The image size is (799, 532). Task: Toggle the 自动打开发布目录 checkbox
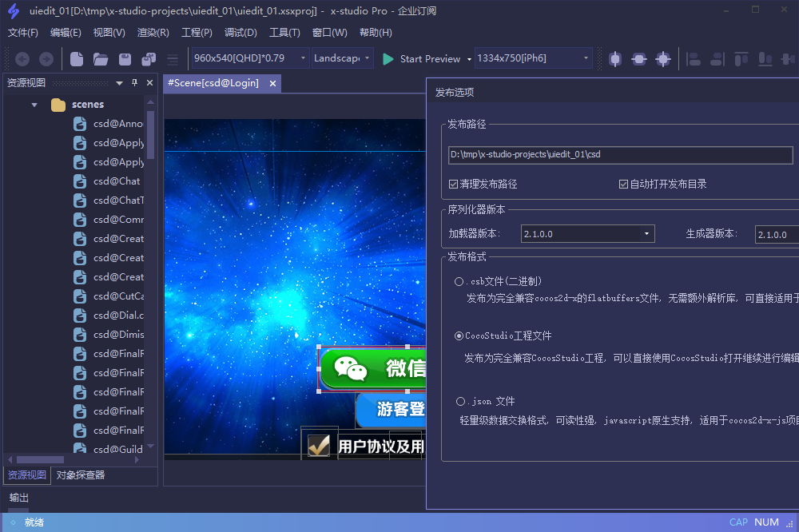[x=624, y=185]
